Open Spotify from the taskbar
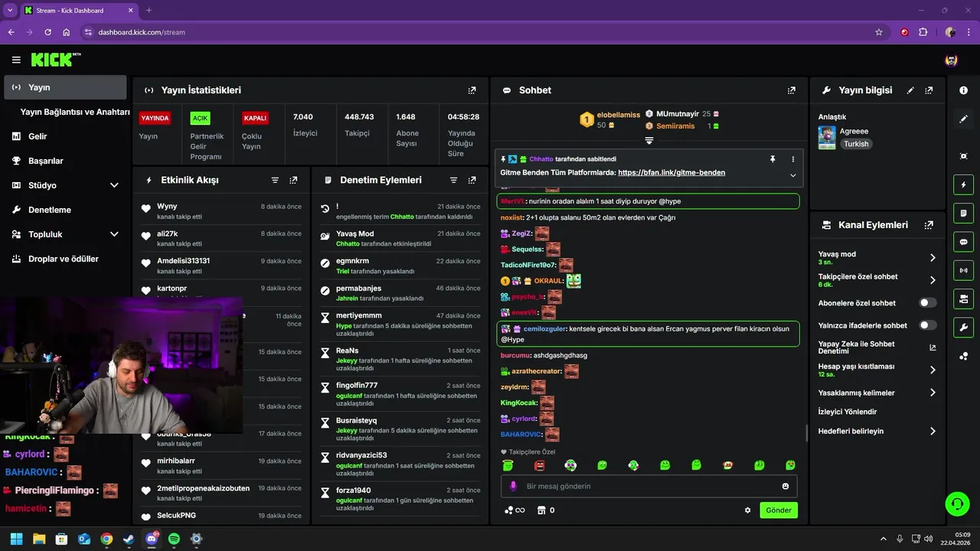The width and height of the screenshot is (980, 551). point(174,539)
